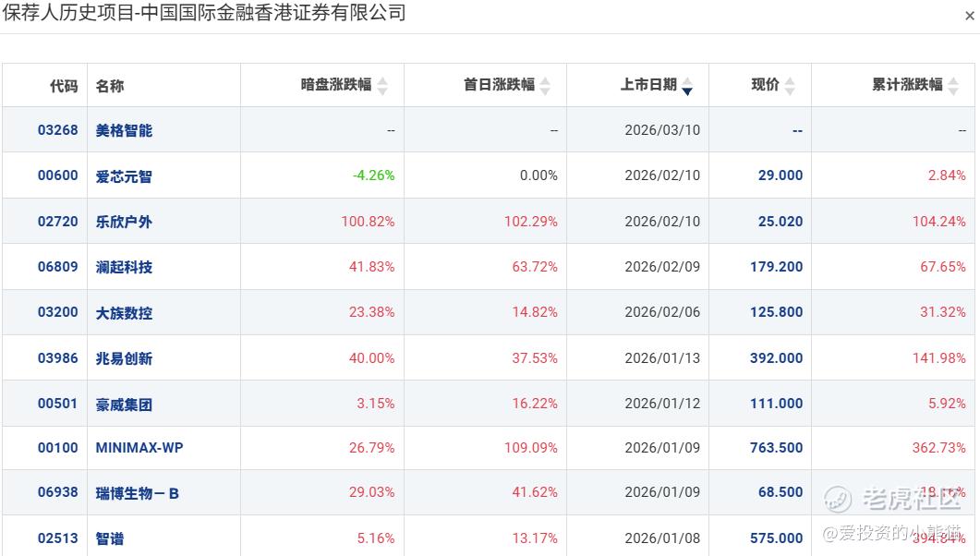
Task: Click current price 25.020
Action: pos(780,222)
